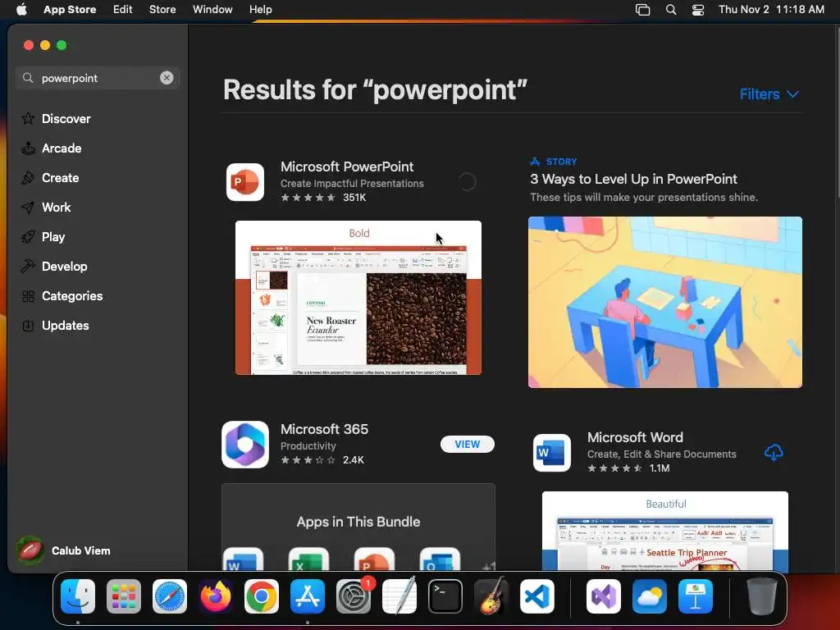The width and height of the screenshot is (840, 630).
Task: Click the vertical scrollbar in the results pane
Action: point(837,112)
